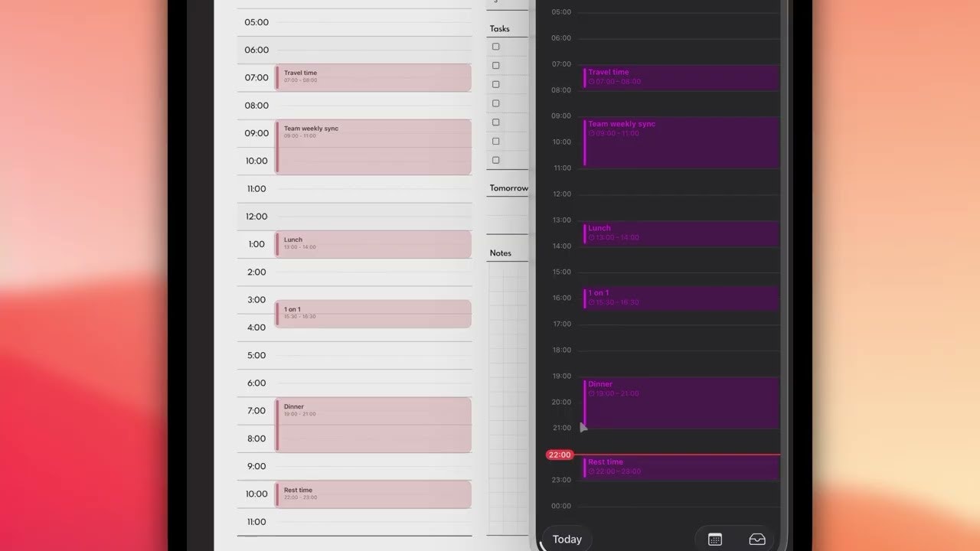The height and width of the screenshot is (551, 980).
Task: Select the Team weekly sync event
Action: [680, 142]
